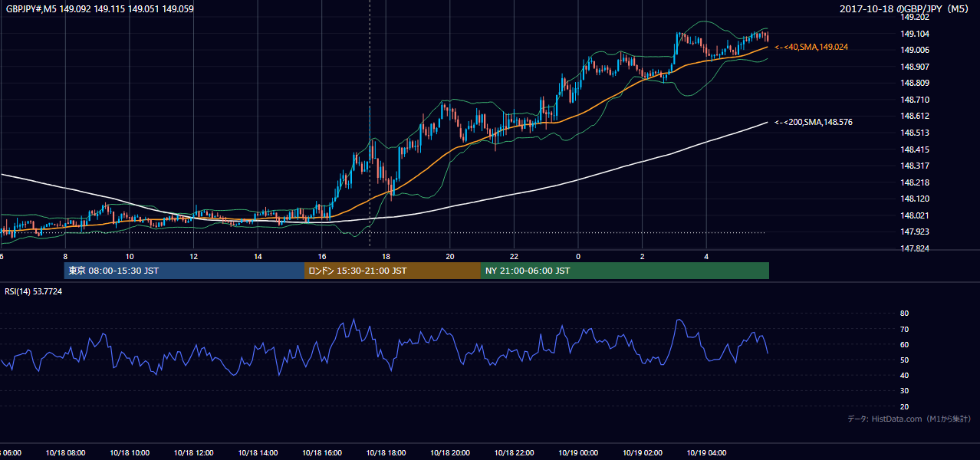Click hour tick 8 under the price chart

pyautogui.click(x=66, y=256)
